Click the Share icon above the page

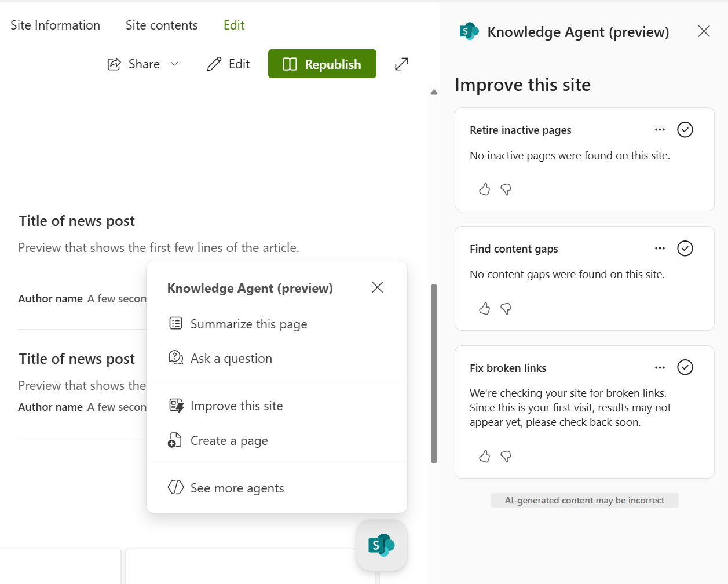click(x=114, y=64)
